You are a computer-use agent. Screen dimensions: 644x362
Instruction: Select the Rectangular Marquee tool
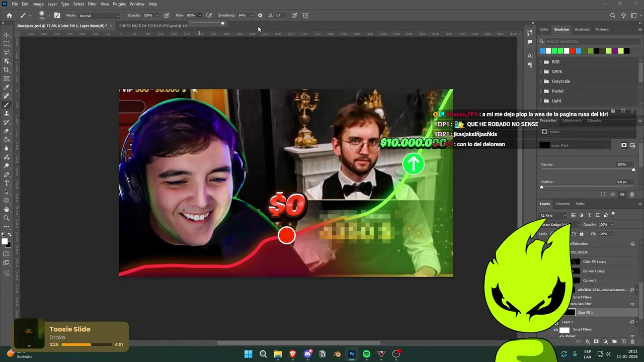tap(7, 44)
